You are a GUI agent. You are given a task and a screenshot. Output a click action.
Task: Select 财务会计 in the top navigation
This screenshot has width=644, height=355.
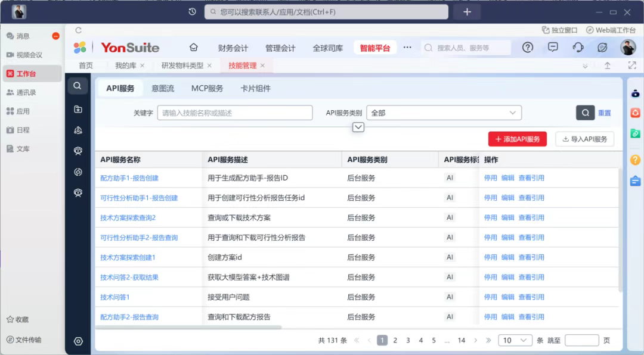click(x=233, y=47)
